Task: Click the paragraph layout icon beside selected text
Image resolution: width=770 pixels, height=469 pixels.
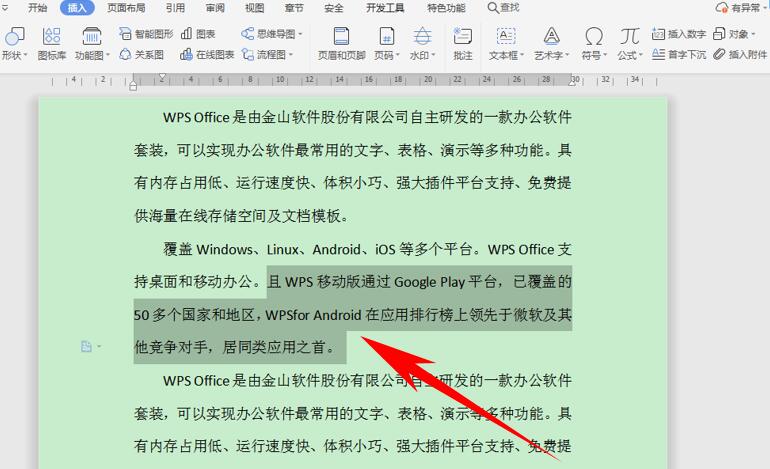Action: pyautogui.click(x=86, y=347)
